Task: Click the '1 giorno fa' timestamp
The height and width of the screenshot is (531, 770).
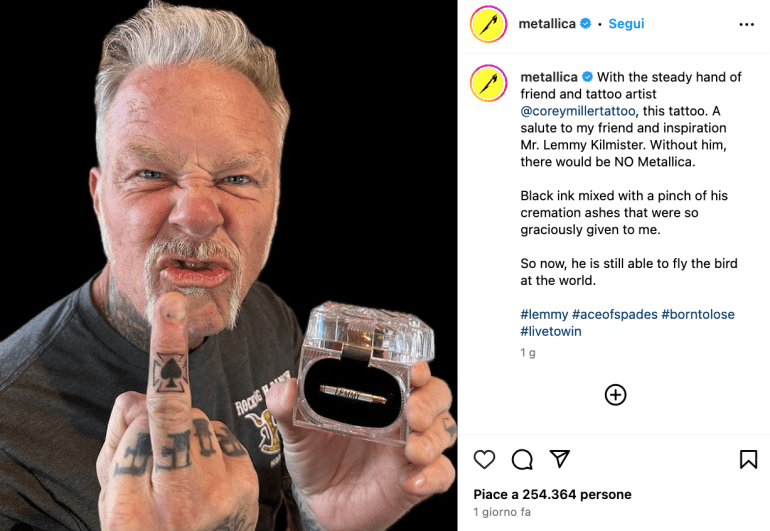Action: [502, 512]
